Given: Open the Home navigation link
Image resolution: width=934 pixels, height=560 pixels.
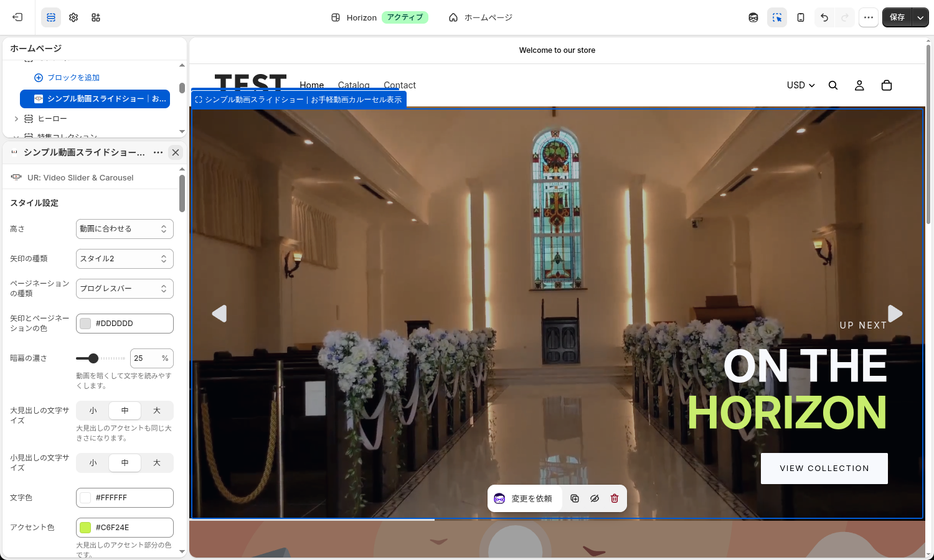Looking at the screenshot, I should click(312, 85).
